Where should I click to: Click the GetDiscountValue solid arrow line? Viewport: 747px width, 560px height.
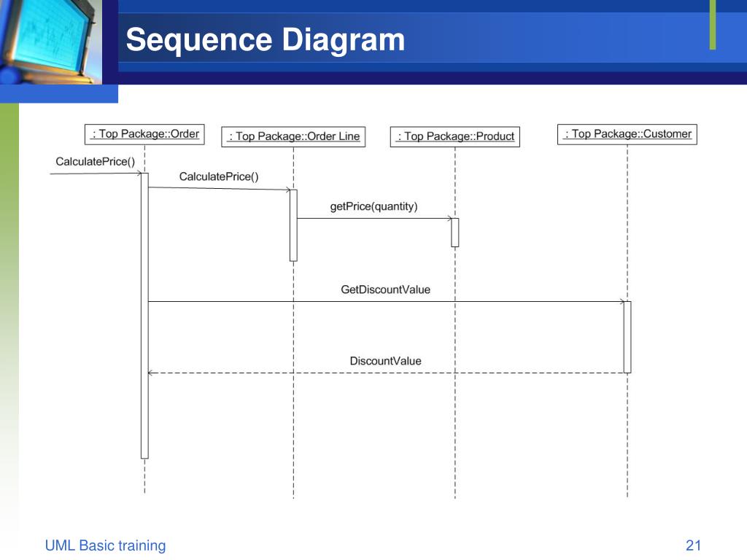[x=386, y=301]
